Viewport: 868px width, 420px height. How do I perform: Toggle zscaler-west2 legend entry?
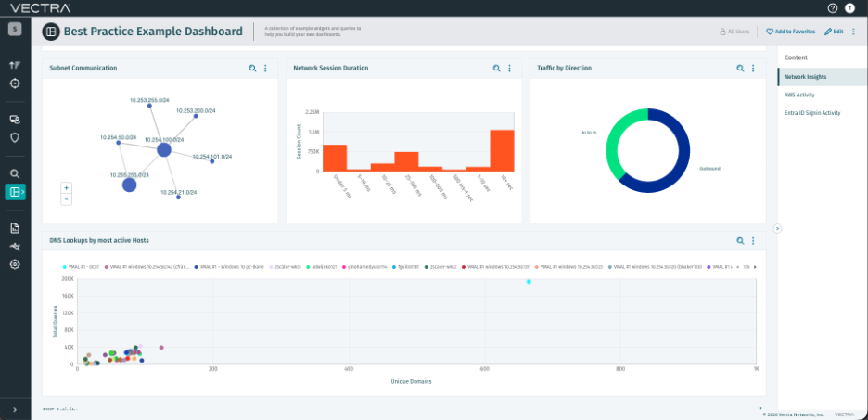click(x=440, y=267)
